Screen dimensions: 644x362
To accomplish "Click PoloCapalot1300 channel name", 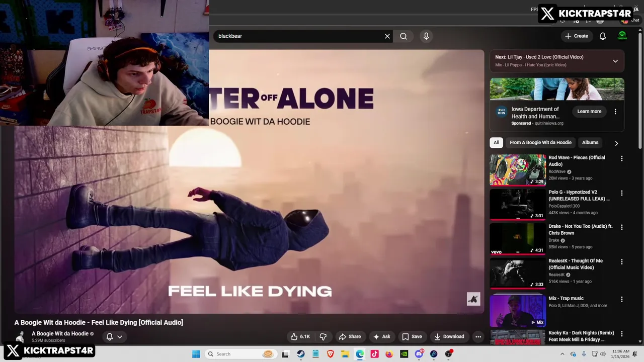I will coord(564,206).
